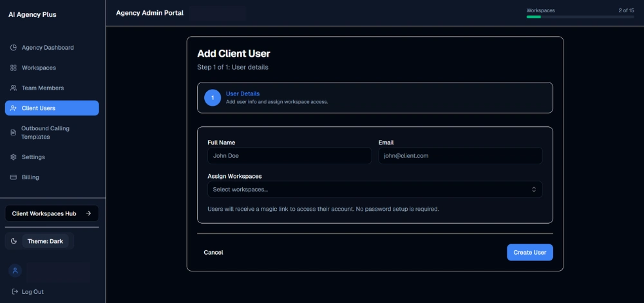644x303 pixels.
Task: Click the Client Users add-person icon
Action: pyautogui.click(x=13, y=108)
